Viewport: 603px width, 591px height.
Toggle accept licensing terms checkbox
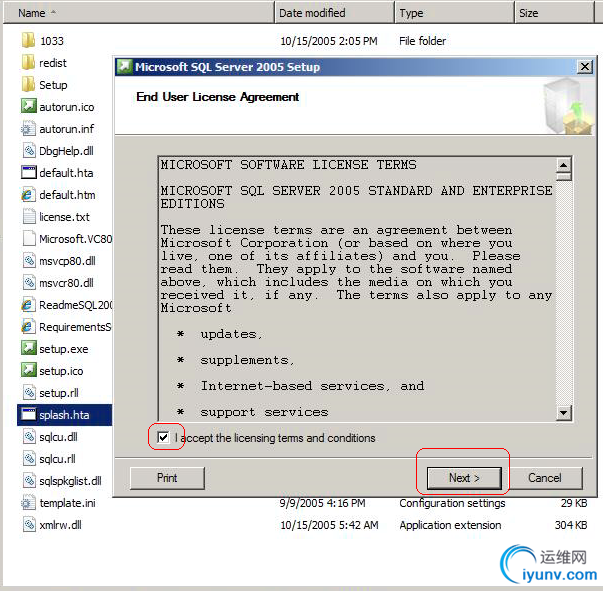163,437
